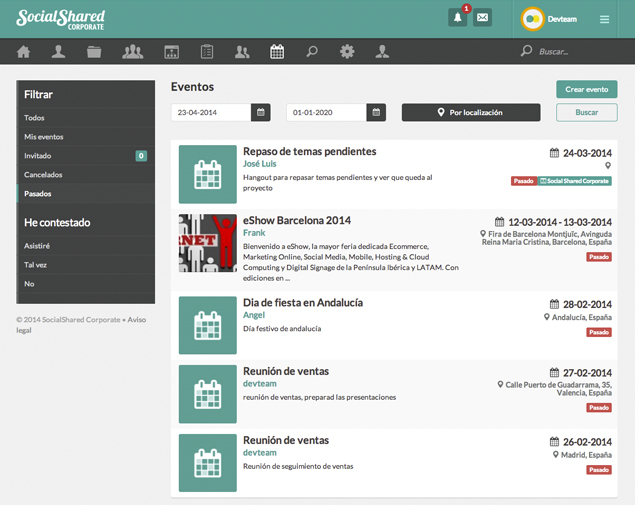Open the magnifier search icon in navbar
Viewport: 635px width, 505px height.
point(312,52)
